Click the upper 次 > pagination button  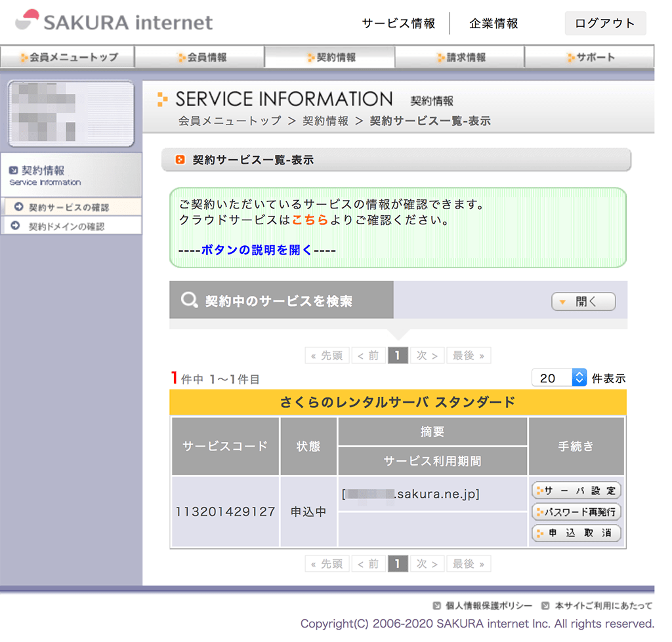pyautogui.click(x=427, y=355)
